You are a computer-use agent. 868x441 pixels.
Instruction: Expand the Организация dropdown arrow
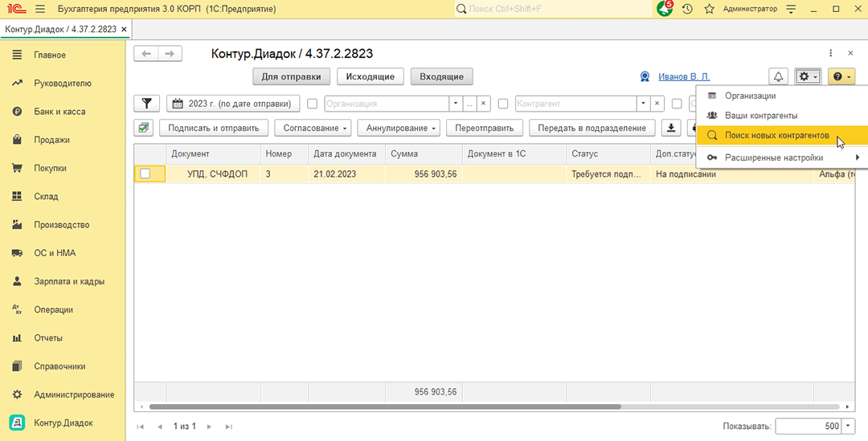[x=456, y=104]
